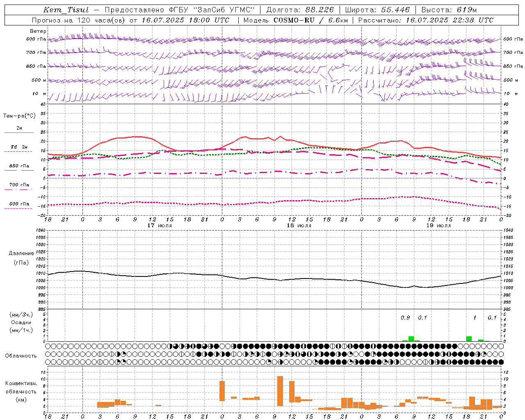The width and height of the screenshot is (525, 420).
Task: Click the Ветер section label
Action: (x=38, y=31)
